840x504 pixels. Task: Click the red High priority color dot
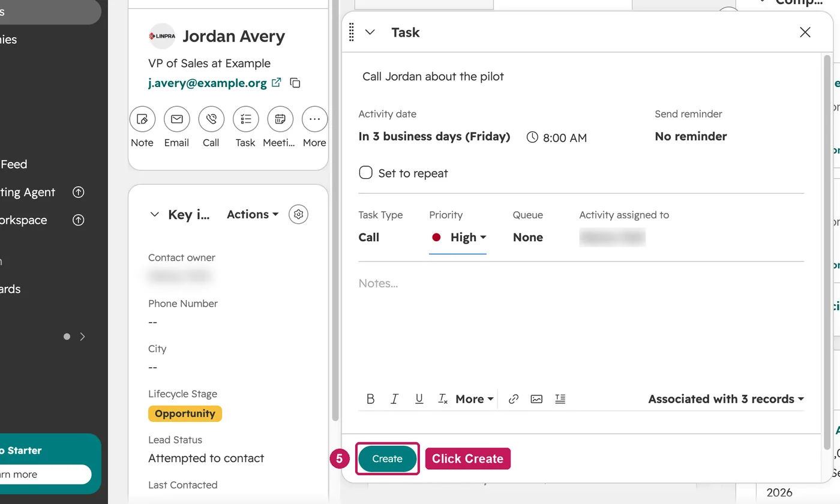click(x=437, y=238)
